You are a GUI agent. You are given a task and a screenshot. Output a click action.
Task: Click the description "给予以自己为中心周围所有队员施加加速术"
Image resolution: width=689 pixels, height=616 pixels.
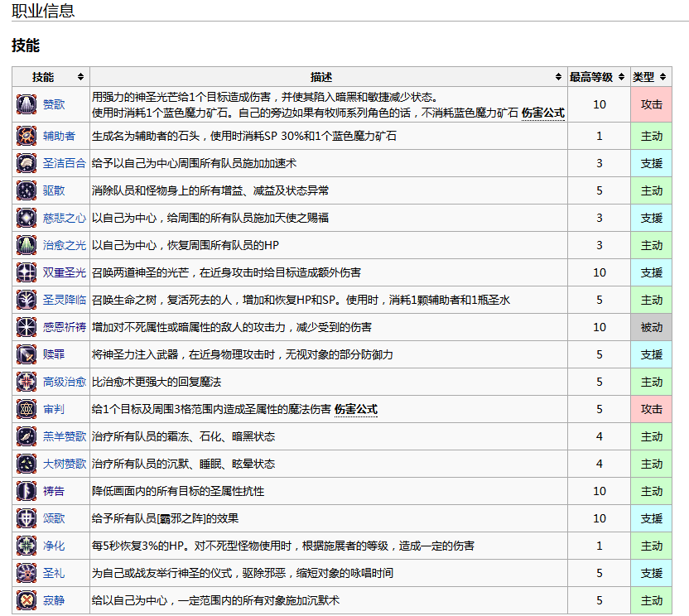195,163
